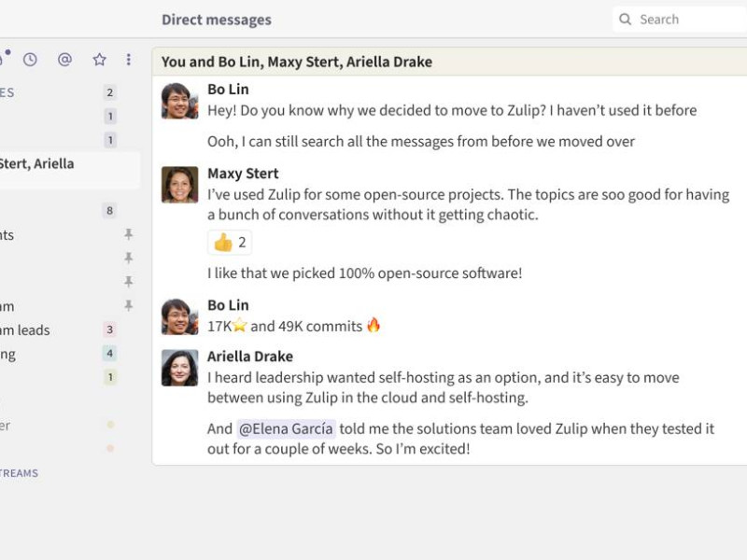The height and width of the screenshot is (560, 747).
Task: Click message '17K and 49K commits'
Action: coord(294,326)
